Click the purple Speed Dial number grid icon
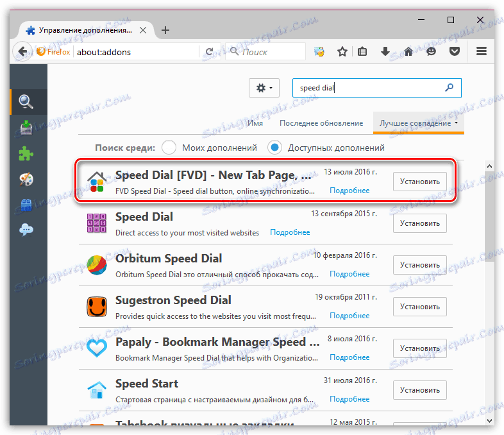504x435 pixels. click(96, 223)
